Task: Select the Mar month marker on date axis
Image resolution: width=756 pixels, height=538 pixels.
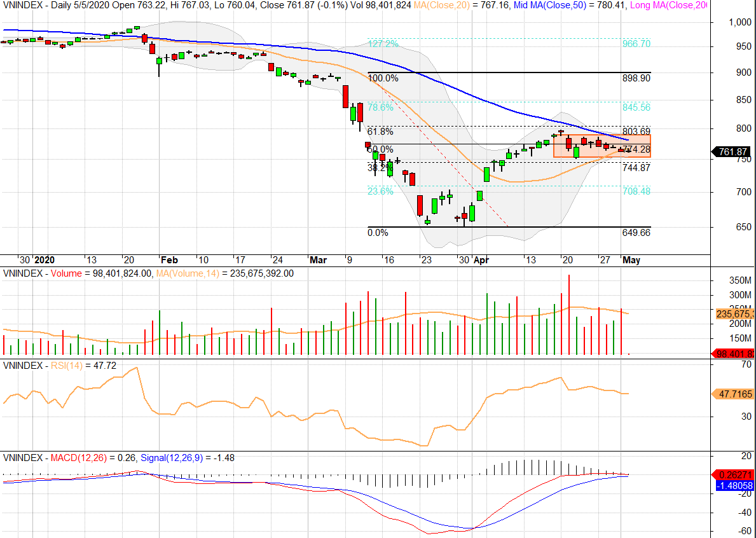Action: coord(318,260)
